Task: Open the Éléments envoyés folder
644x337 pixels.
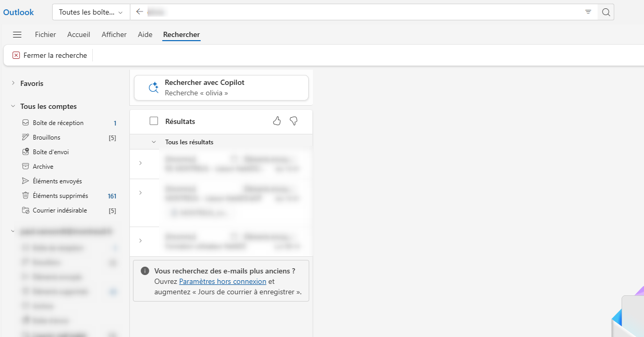Action: [69, 181]
